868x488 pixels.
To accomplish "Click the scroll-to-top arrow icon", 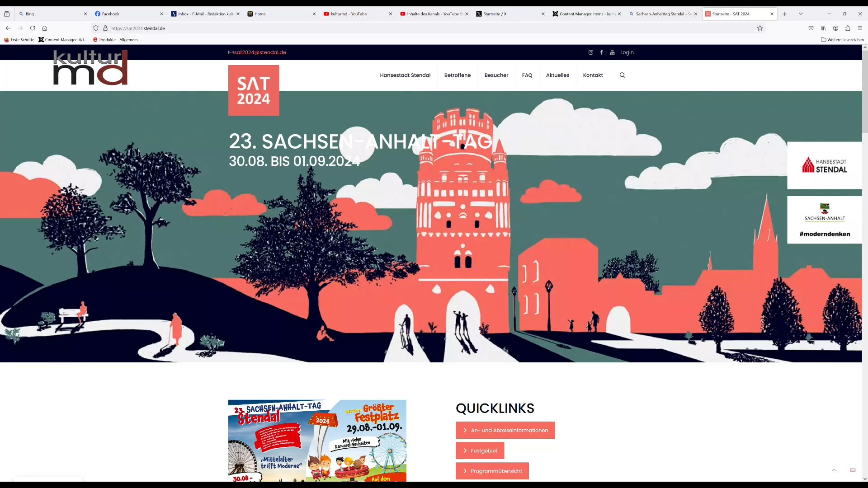I will pyautogui.click(x=834, y=470).
